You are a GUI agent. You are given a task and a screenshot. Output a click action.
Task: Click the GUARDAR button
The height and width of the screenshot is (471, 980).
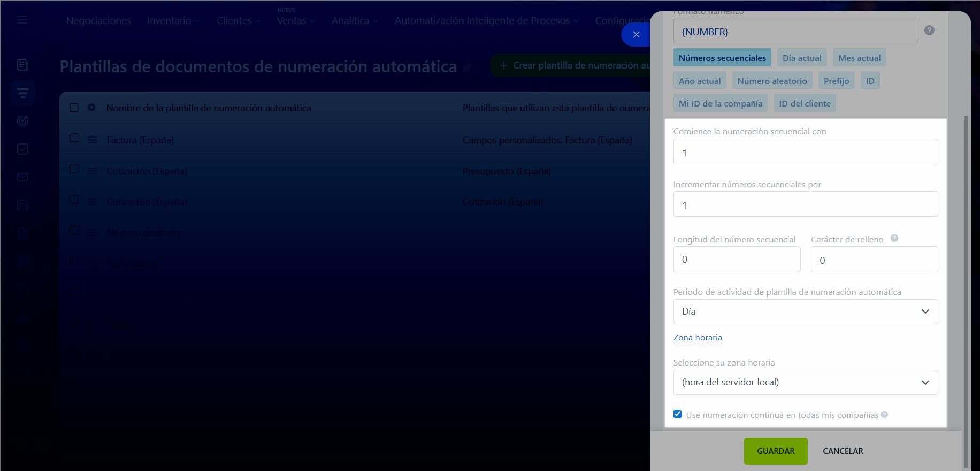click(x=775, y=451)
